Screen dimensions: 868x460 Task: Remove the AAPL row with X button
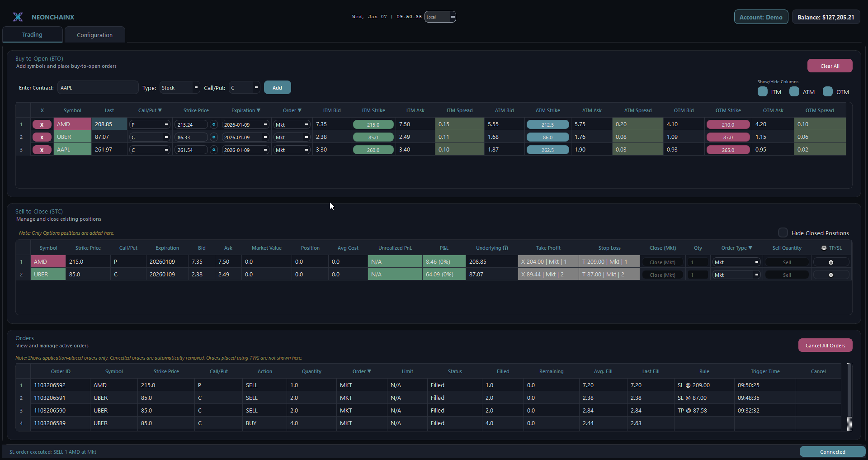pyautogui.click(x=42, y=150)
